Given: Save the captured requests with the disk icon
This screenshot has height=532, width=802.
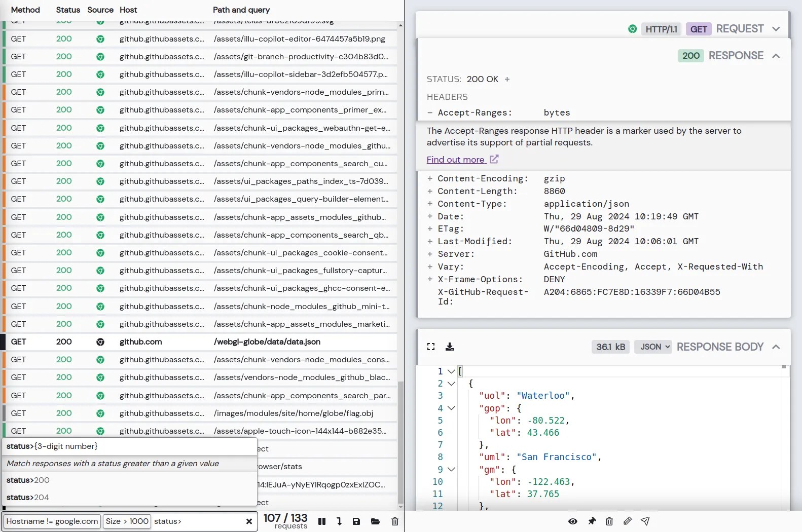Looking at the screenshot, I should point(356,521).
